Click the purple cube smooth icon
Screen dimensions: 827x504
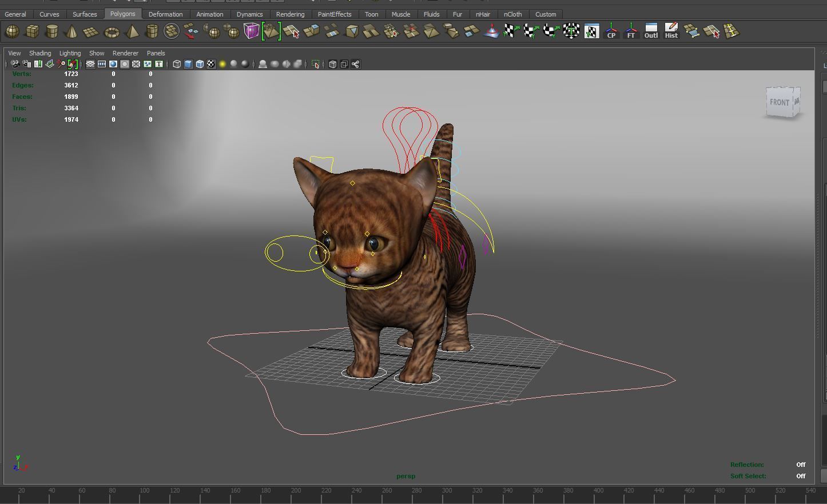tap(252, 31)
